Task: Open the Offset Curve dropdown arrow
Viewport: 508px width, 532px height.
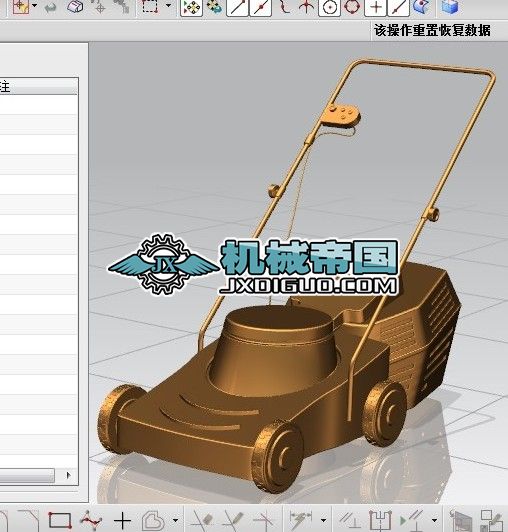Action: click(175, 519)
